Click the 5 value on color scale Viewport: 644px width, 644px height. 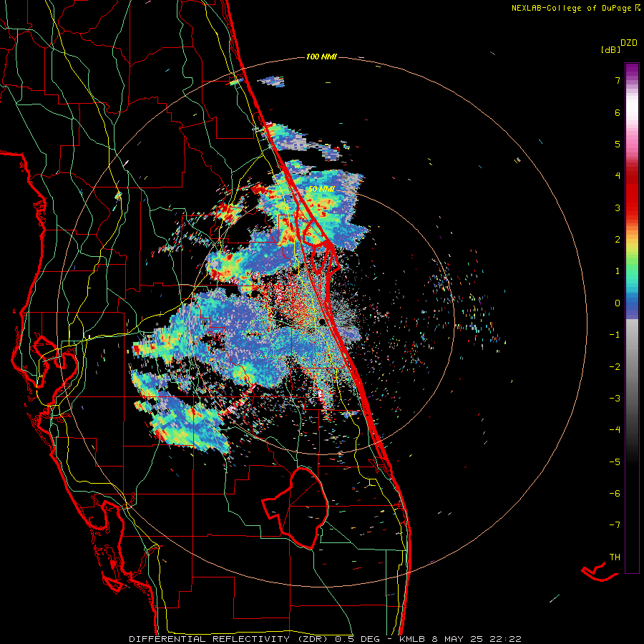click(618, 144)
